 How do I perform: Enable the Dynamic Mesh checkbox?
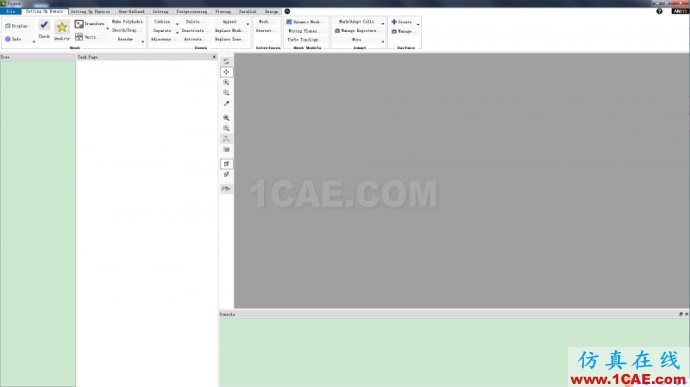pos(289,22)
